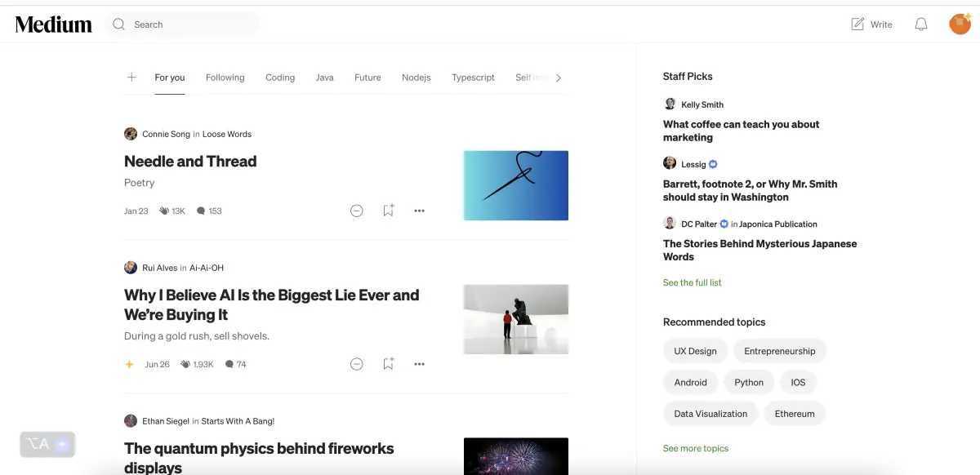The width and height of the screenshot is (980, 475).
Task: Click the fireworks article thumbnail
Action: (x=516, y=456)
